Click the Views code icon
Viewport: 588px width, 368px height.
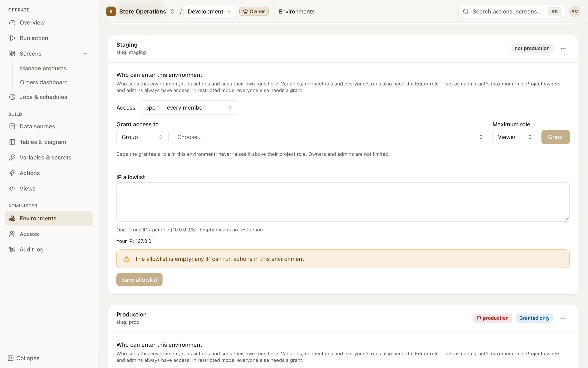(x=12, y=189)
